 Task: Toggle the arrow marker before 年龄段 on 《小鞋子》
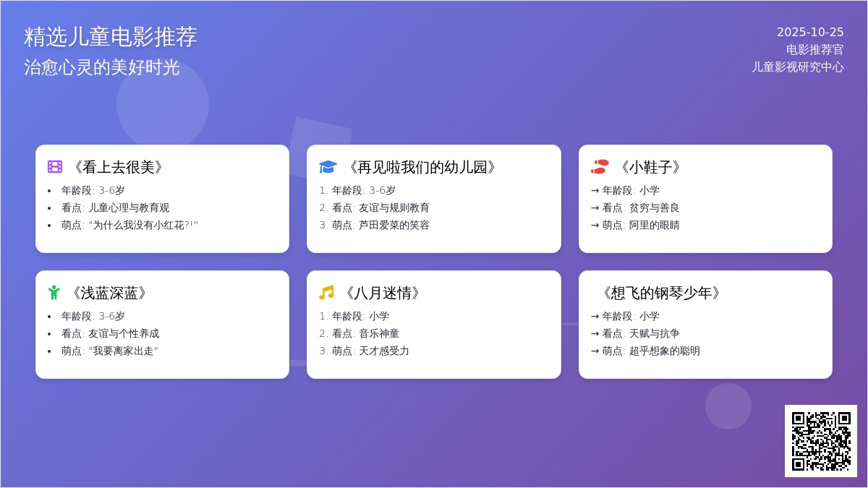(x=595, y=190)
